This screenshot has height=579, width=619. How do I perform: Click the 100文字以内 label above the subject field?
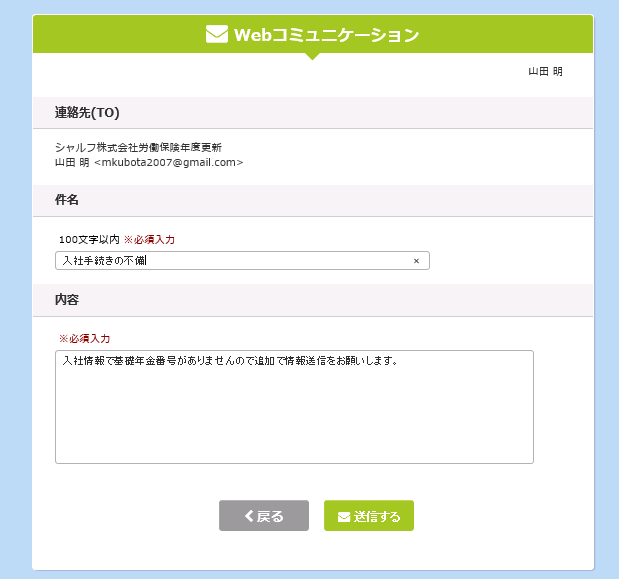pos(89,240)
